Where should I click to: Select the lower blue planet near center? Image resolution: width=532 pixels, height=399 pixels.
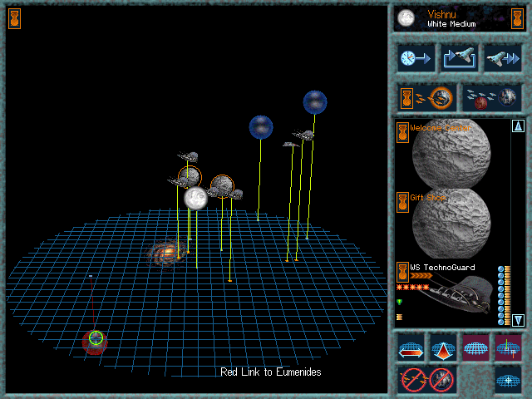coord(260,127)
